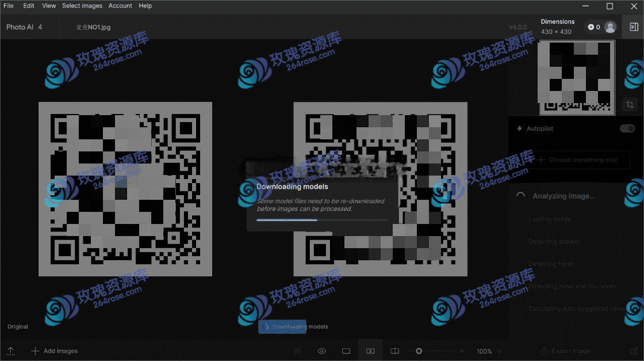Screen dimensions: 644x361
Task: Click the icon right of Export image
Action: tap(634, 351)
